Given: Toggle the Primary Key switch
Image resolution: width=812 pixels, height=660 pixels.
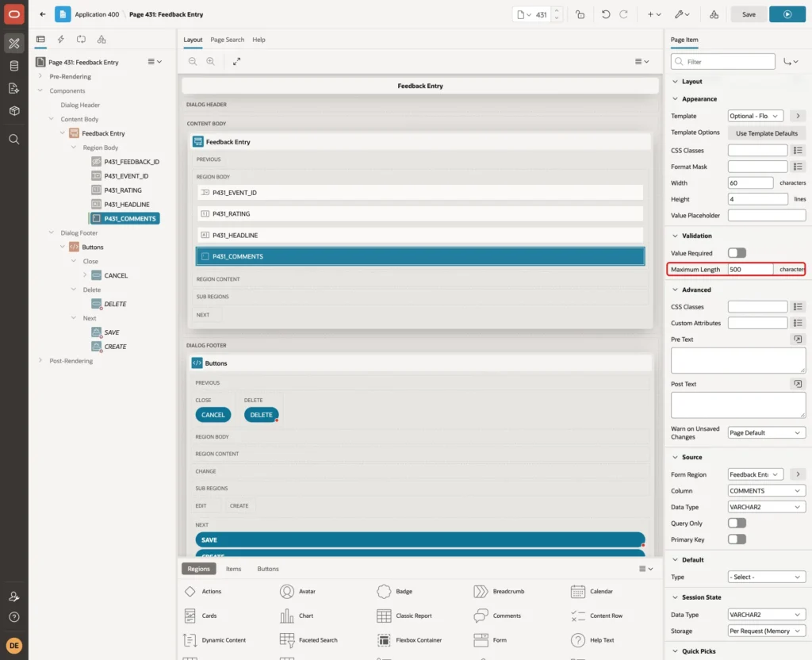Looking at the screenshot, I should point(737,539).
